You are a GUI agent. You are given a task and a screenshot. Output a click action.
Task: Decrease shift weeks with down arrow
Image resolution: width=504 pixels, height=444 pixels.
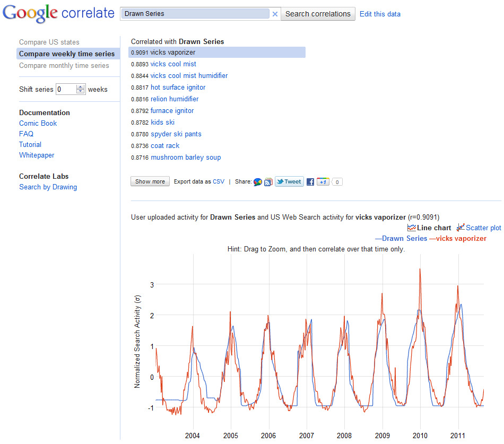pyautogui.click(x=80, y=91)
